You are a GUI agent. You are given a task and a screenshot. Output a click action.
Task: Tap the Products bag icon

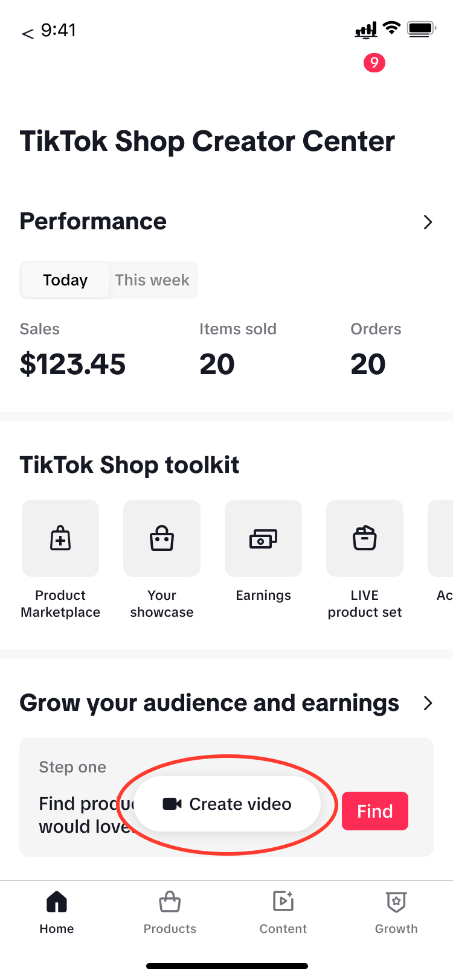point(170,902)
